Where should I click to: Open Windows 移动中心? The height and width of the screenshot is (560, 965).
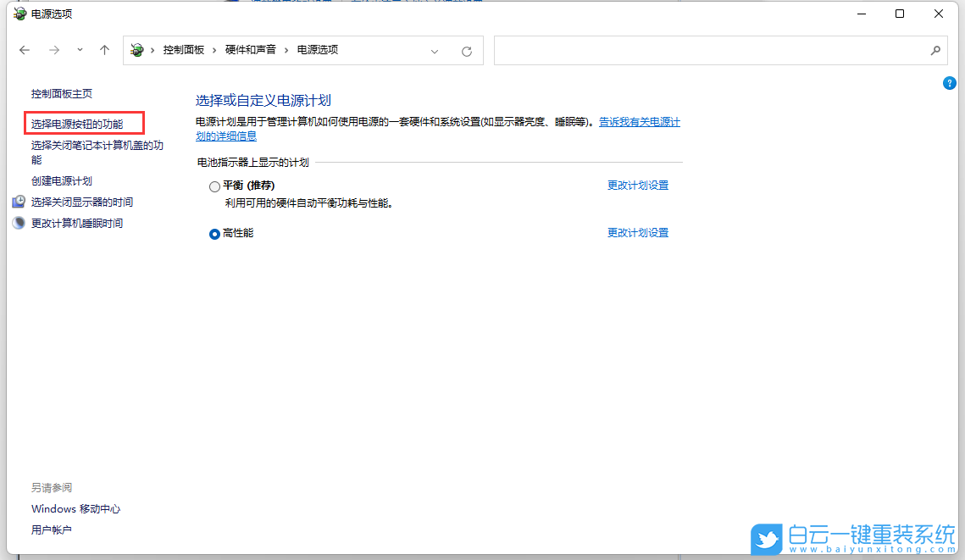pos(75,508)
